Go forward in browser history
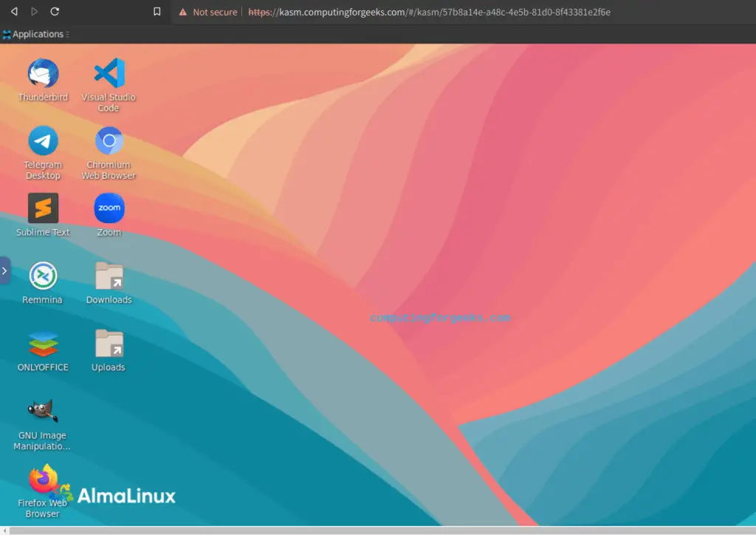756x535 pixels. pyautogui.click(x=34, y=11)
